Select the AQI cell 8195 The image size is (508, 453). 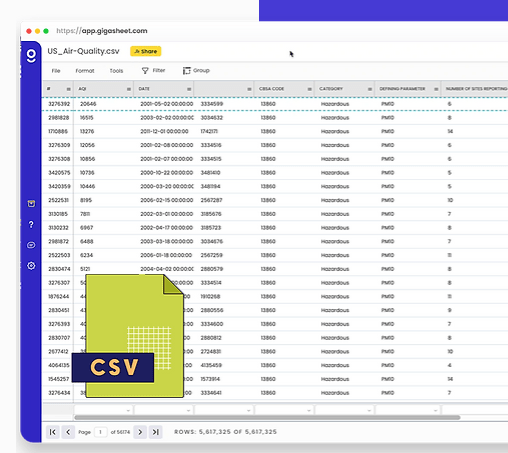pos(86,200)
